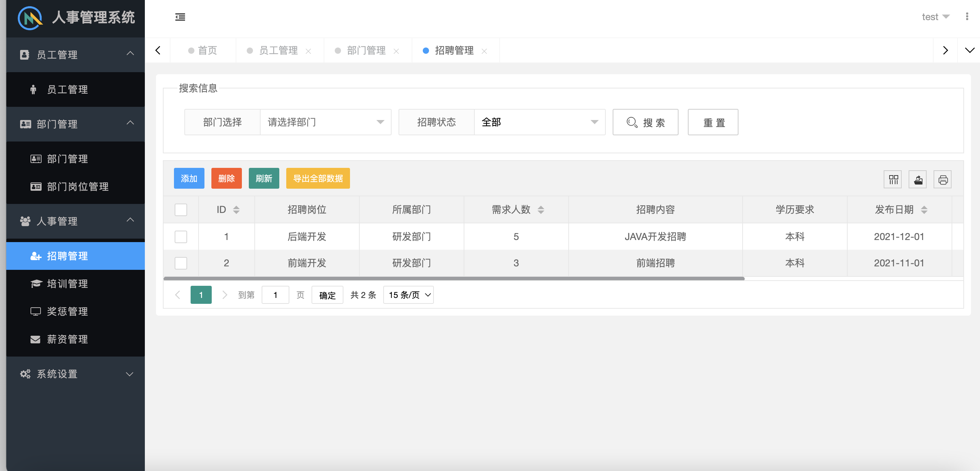Open 培训管理 menu item
This screenshot has width=980, height=471.
pos(75,283)
